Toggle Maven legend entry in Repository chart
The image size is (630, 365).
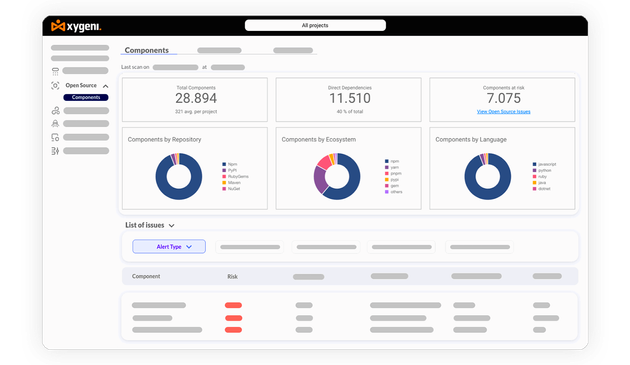[231, 182]
